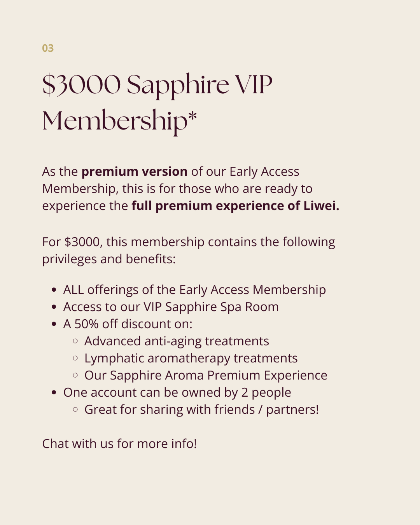Select bold phrase full premium experience of Liwei
This screenshot has height=525, width=420.
click(x=235, y=206)
